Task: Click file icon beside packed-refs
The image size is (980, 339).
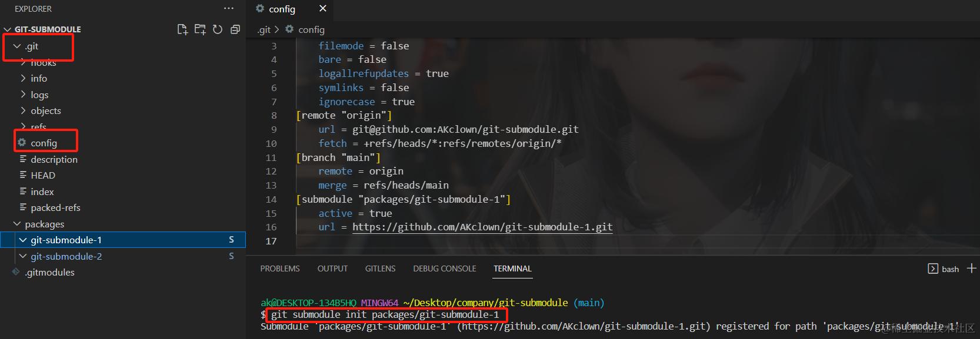Action: tap(23, 207)
